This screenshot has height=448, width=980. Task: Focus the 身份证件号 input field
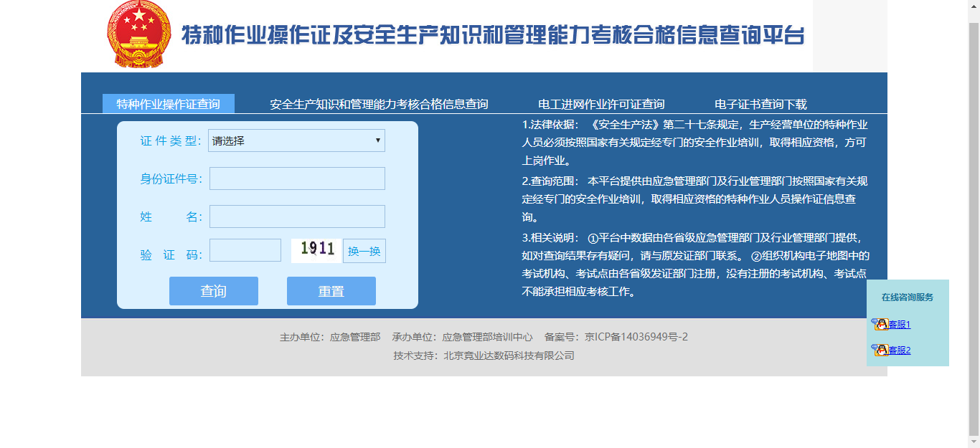tap(297, 178)
